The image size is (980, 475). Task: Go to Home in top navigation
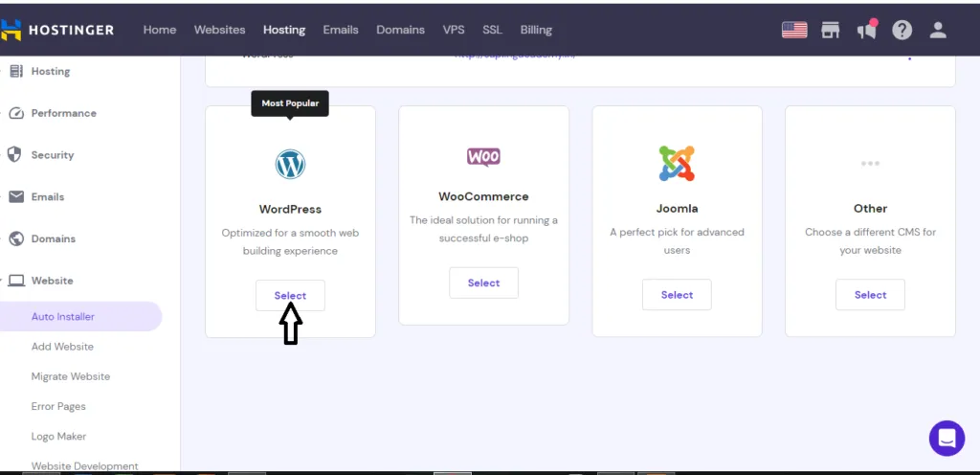pos(160,30)
